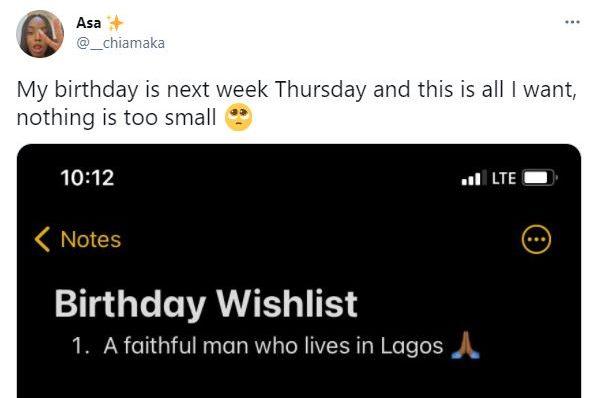Click the faithful man list item text

click(273, 346)
